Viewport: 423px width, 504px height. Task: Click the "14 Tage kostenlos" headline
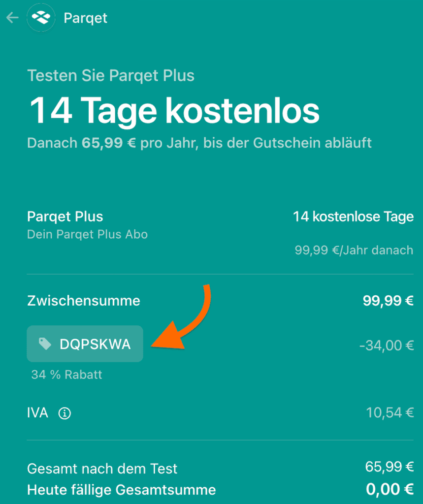click(174, 111)
